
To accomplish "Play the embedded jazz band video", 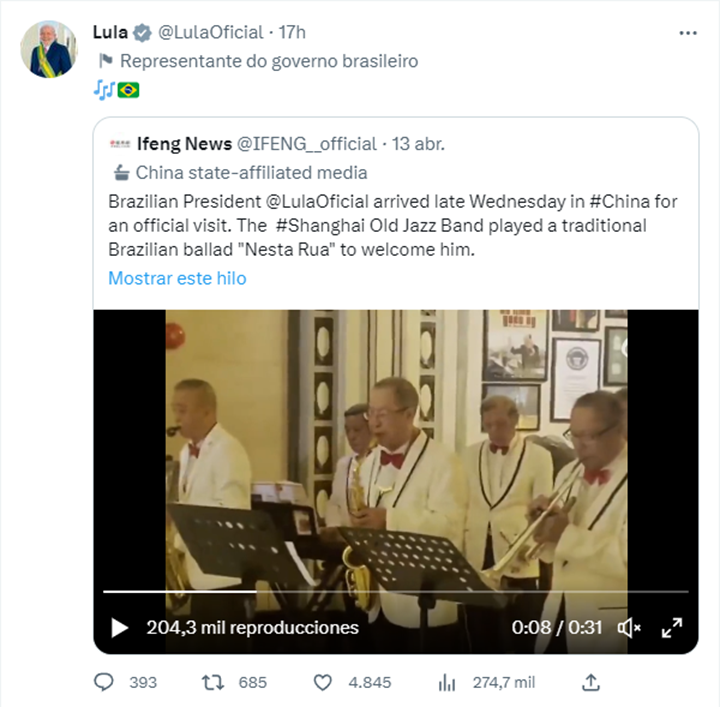I will point(120,628).
